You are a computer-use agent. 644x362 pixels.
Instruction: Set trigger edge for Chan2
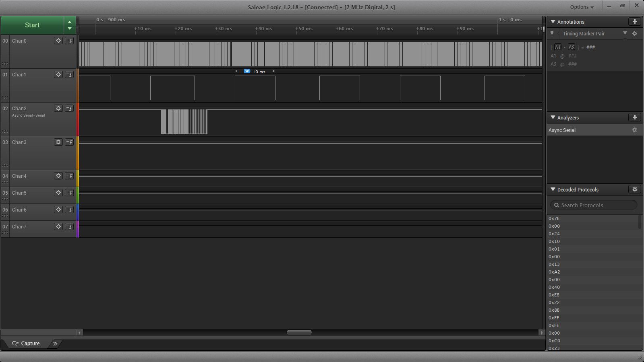[69, 108]
